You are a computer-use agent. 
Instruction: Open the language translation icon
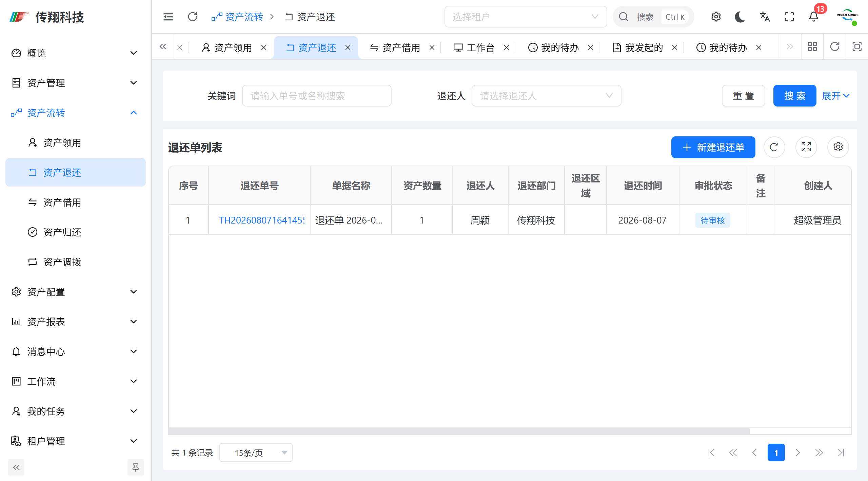point(765,17)
